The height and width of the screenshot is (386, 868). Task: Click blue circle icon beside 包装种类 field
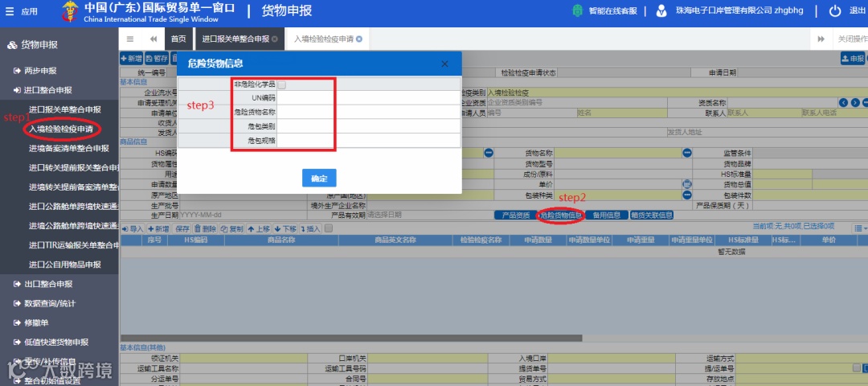tap(687, 195)
